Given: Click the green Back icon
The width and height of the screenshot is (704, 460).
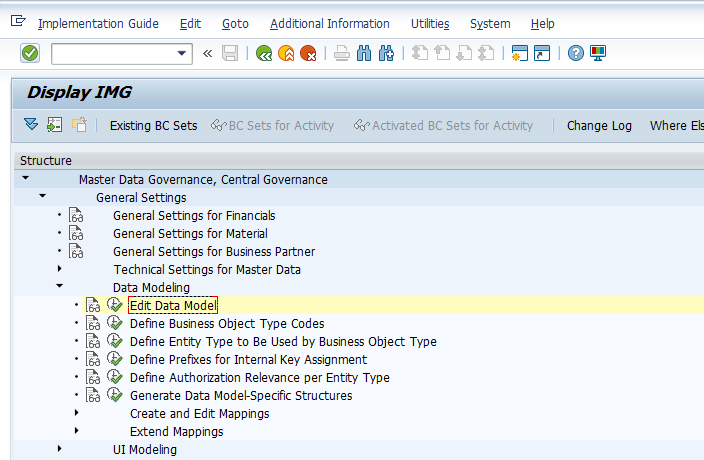Looking at the screenshot, I should tap(264, 53).
